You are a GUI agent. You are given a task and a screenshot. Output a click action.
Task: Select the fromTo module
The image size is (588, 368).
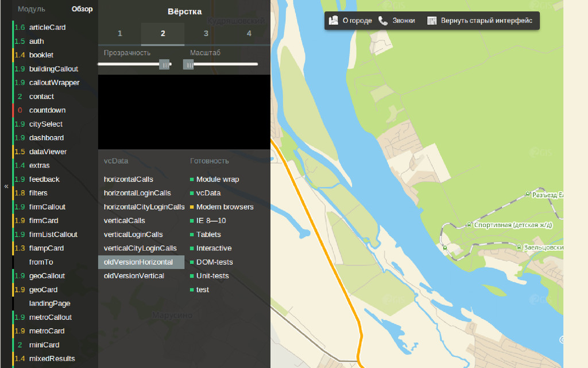pyautogui.click(x=41, y=262)
